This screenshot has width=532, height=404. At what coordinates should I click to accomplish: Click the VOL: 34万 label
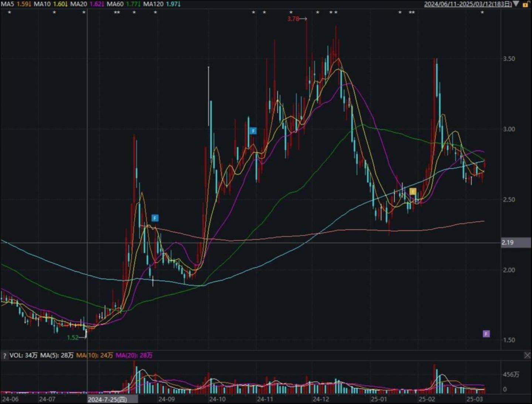pyautogui.click(x=24, y=355)
